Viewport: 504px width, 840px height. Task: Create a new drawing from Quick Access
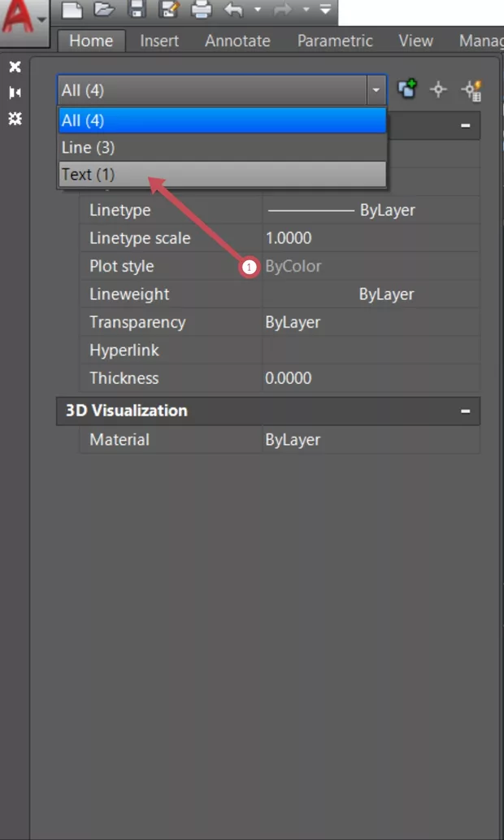pos(72,9)
